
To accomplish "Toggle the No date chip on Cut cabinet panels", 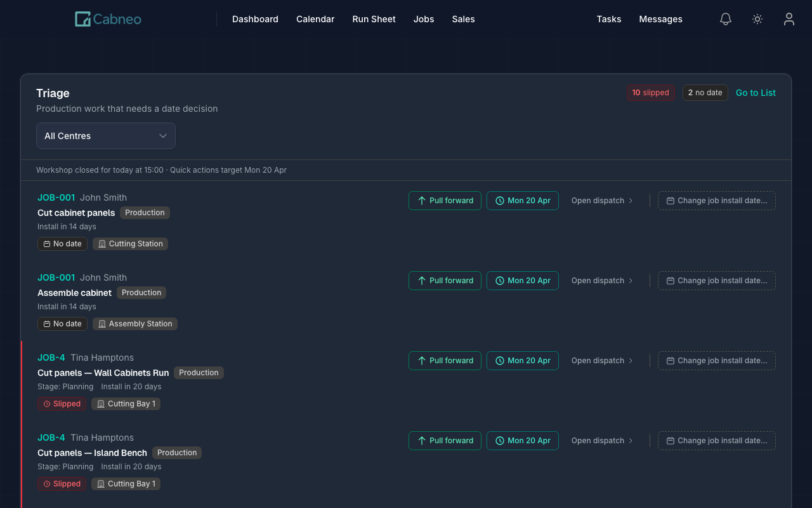I will (x=62, y=243).
